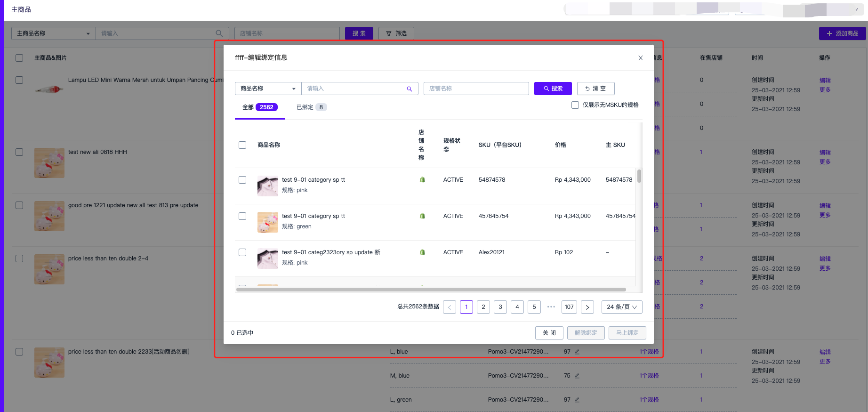Click the magnifier icon in modal product search

(409, 89)
